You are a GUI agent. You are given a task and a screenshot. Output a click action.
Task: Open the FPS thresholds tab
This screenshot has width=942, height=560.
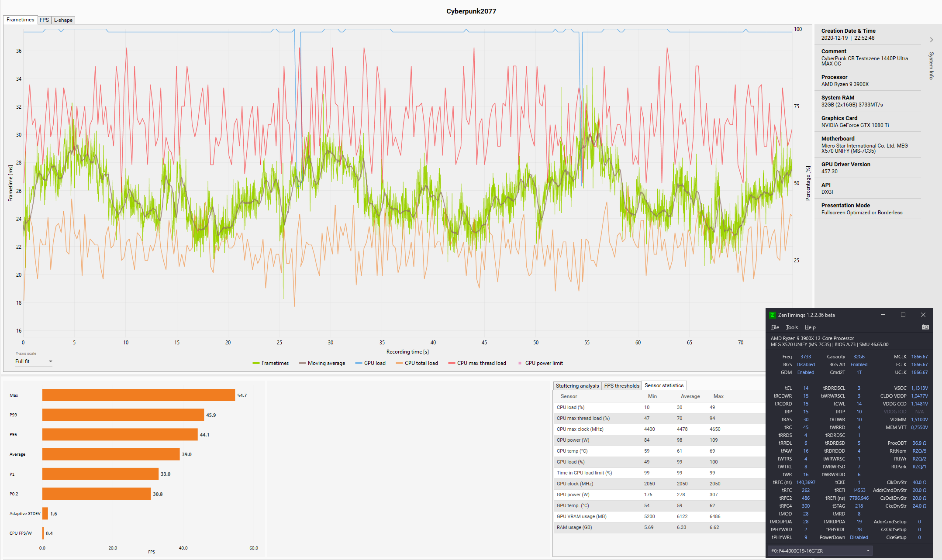[621, 386]
